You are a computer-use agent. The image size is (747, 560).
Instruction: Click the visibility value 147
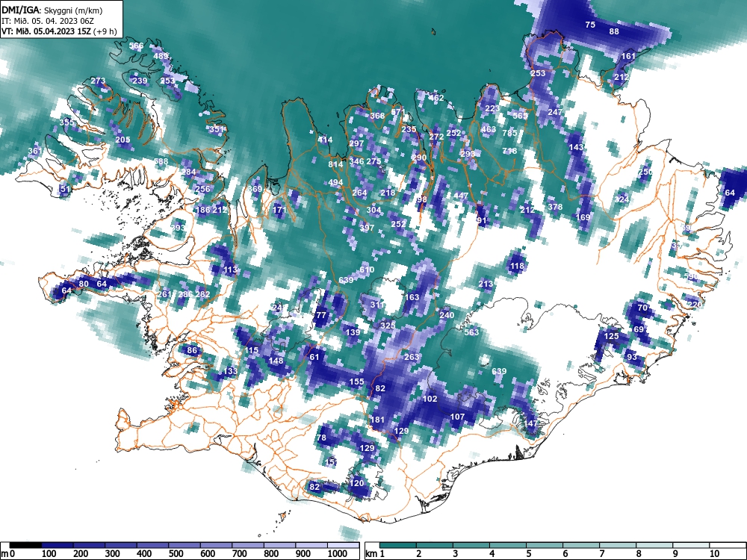[x=530, y=423]
